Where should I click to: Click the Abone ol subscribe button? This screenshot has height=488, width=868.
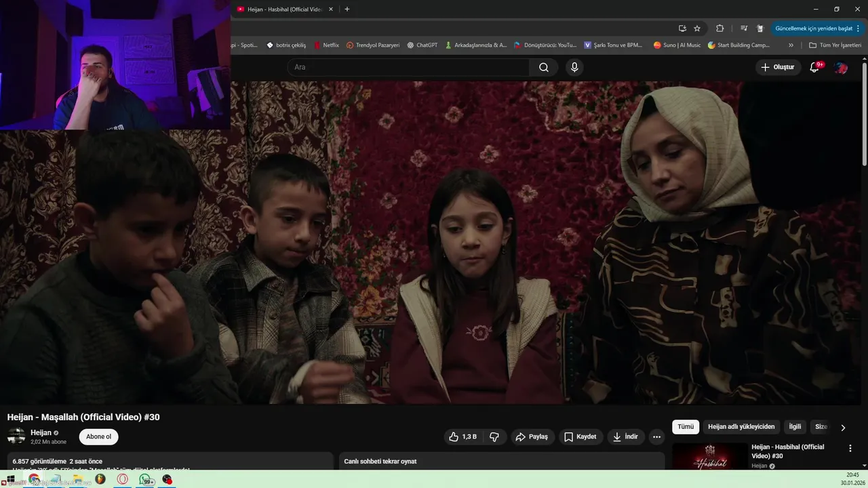[98, 436]
